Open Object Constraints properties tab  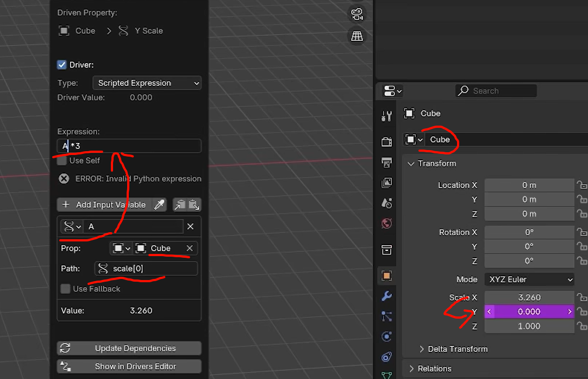[386, 357]
